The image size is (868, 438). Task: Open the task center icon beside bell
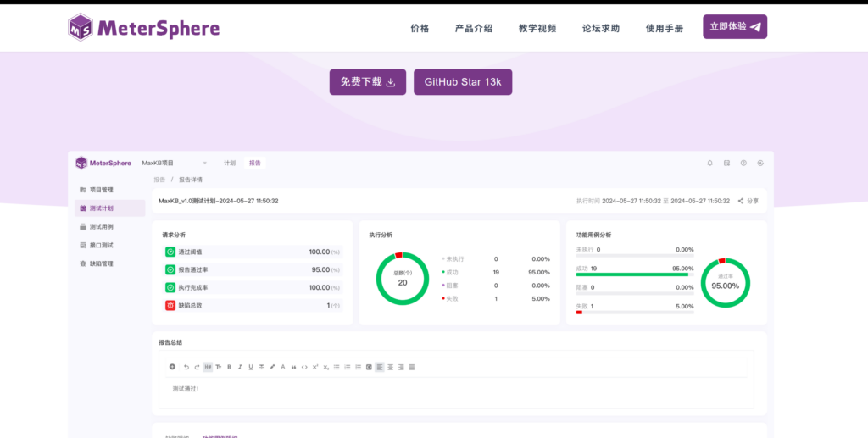(x=726, y=164)
